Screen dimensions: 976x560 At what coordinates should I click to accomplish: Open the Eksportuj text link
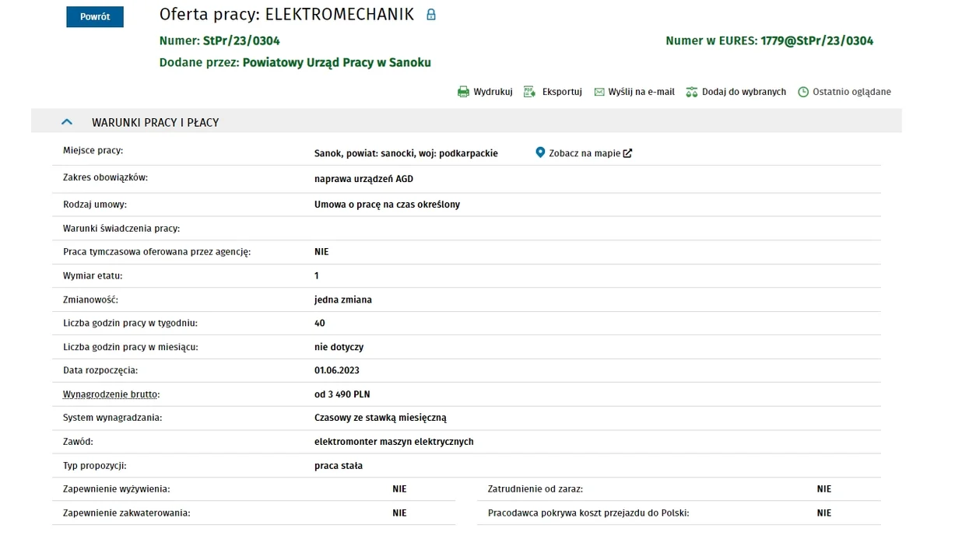pos(562,92)
